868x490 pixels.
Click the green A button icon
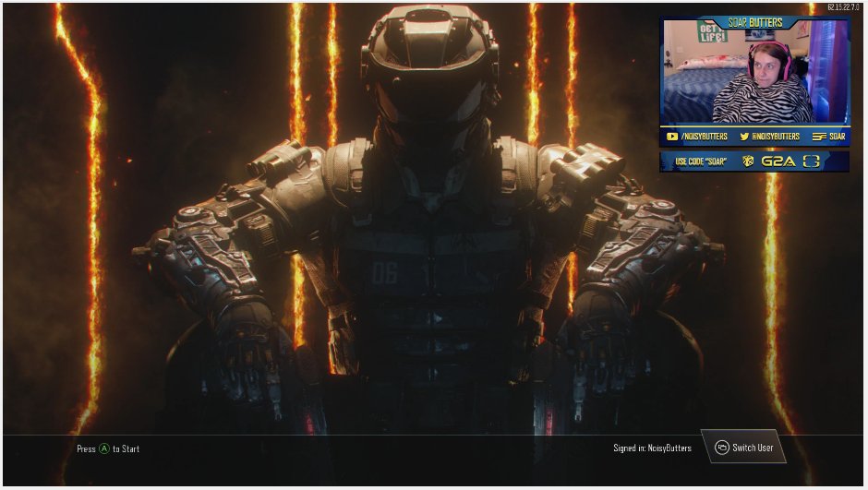[104, 448]
